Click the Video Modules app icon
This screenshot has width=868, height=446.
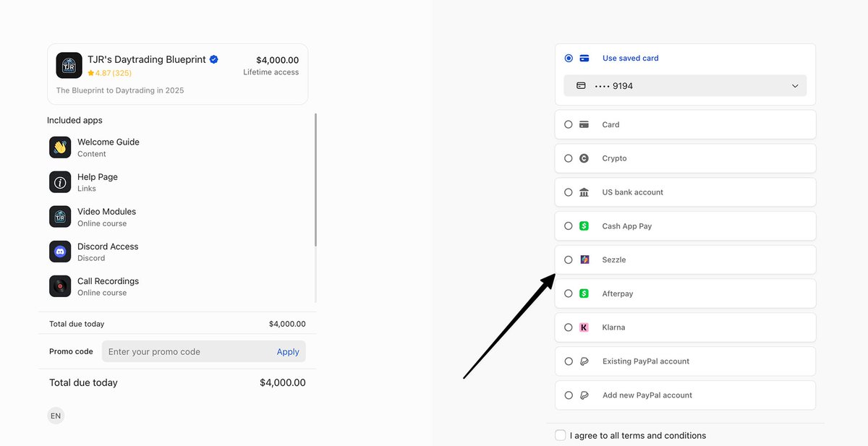pyautogui.click(x=60, y=217)
